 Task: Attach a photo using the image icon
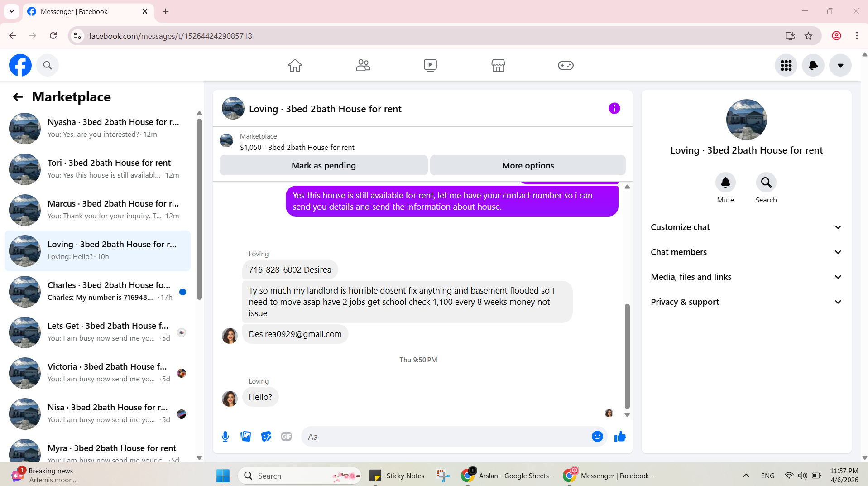[x=246, y=437]
